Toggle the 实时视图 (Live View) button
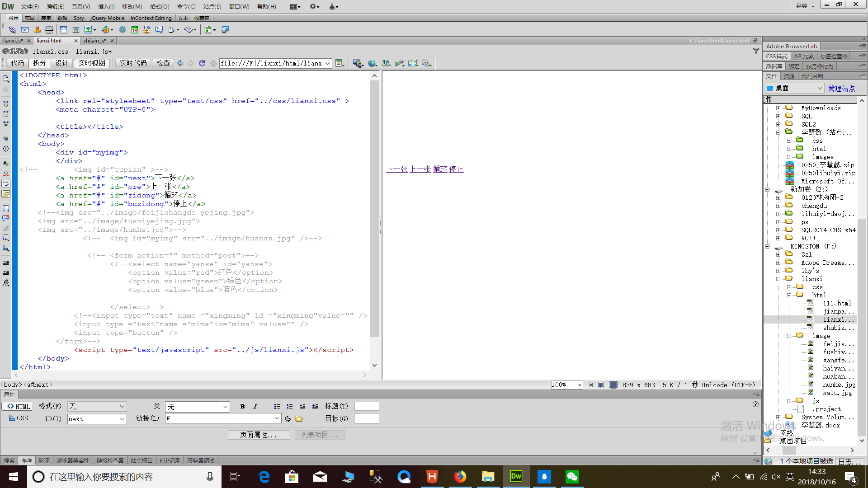This screenshot has width=868, height=488. pos(92,63)
